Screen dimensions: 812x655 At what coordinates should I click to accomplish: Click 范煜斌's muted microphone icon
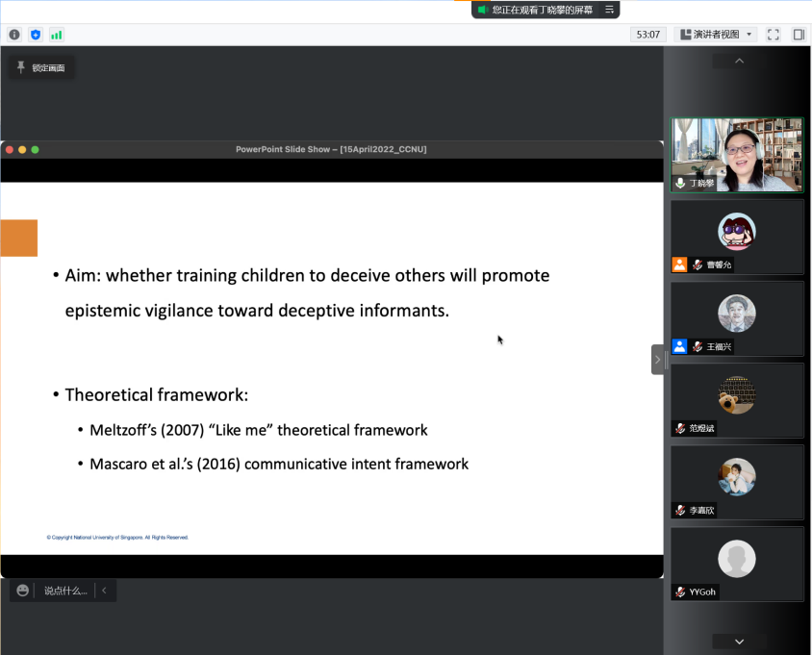pyautogui.click(x=681, y=428)
